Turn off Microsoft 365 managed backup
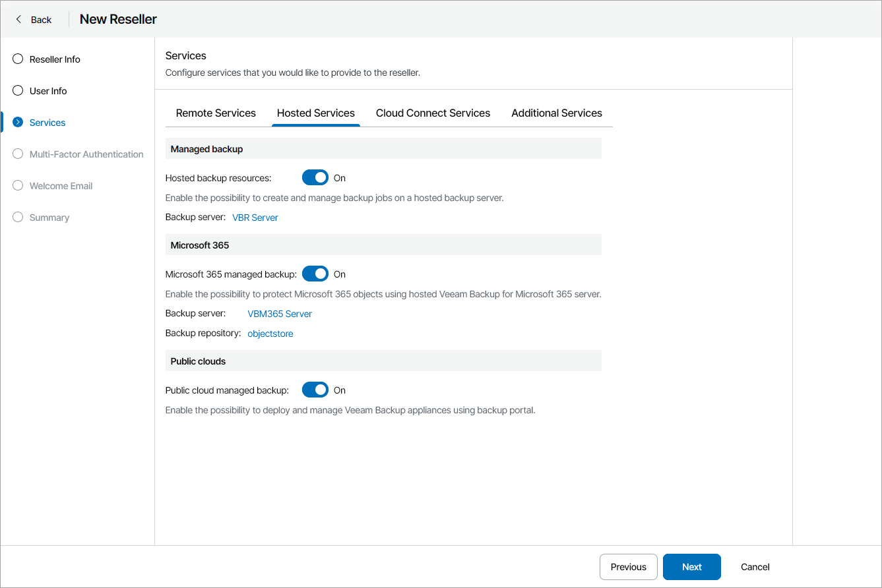 tap(315, 274)
